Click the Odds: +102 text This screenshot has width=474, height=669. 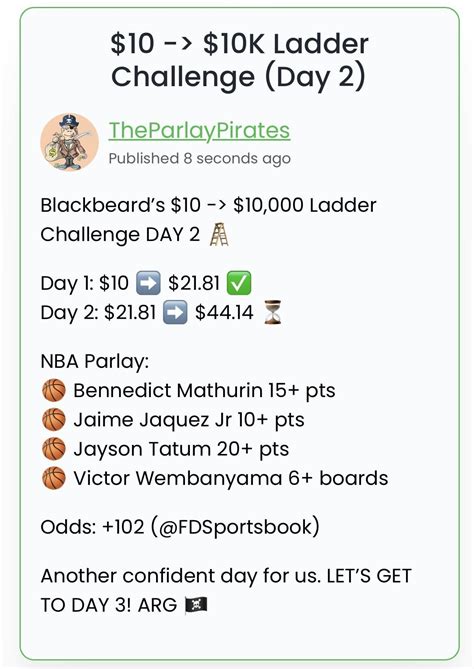tap(93, 527)
